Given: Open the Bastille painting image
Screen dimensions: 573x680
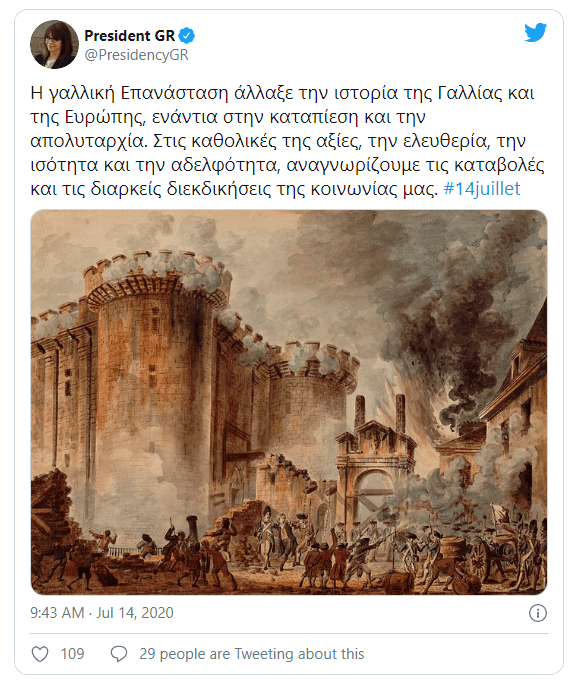Looking at the screenshot, I should (288, 402).
